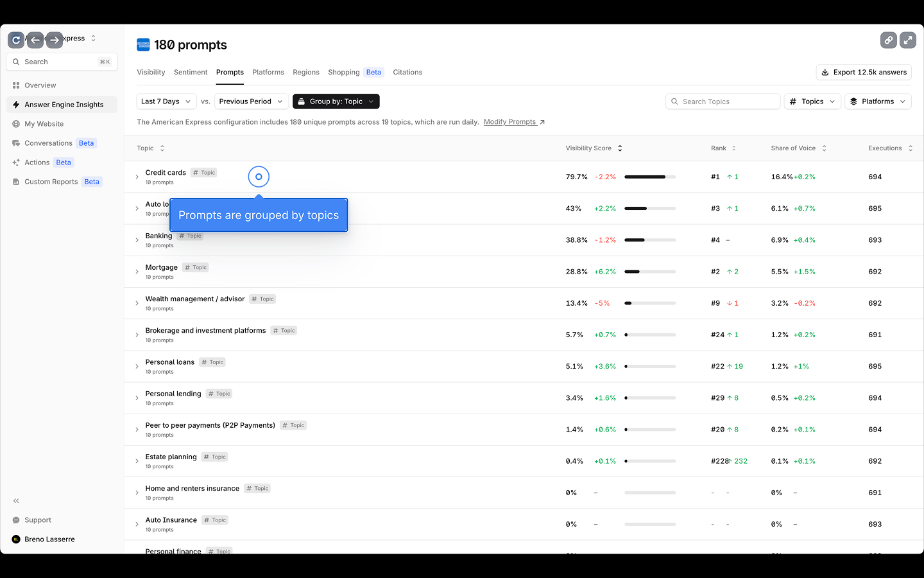924x578 pixels.
Task: Switch to the Sentiment tab
Action: point(191,73)
